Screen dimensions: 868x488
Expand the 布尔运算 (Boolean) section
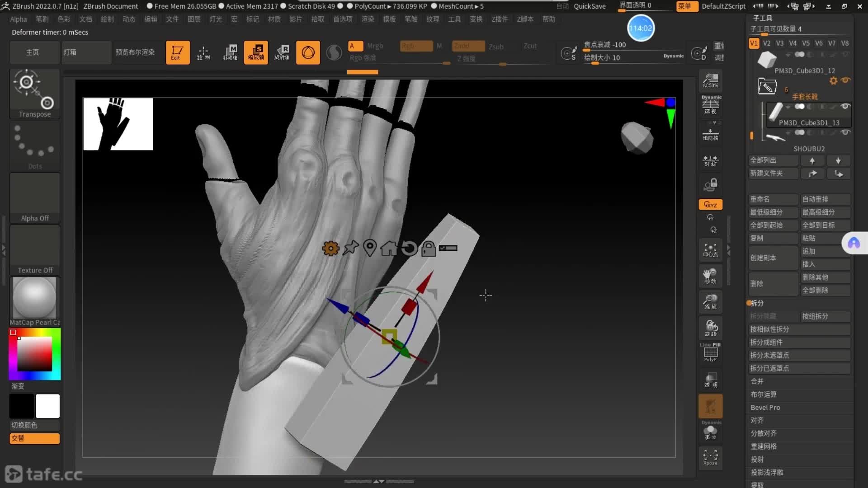764,394
